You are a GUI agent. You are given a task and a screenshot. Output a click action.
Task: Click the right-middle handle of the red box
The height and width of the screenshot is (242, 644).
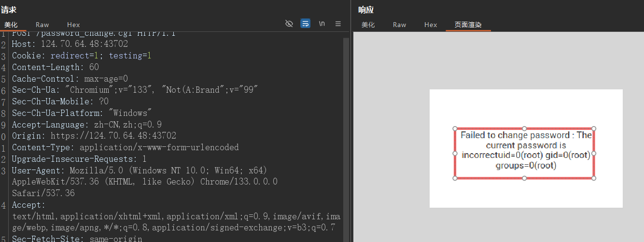point(594,153)
